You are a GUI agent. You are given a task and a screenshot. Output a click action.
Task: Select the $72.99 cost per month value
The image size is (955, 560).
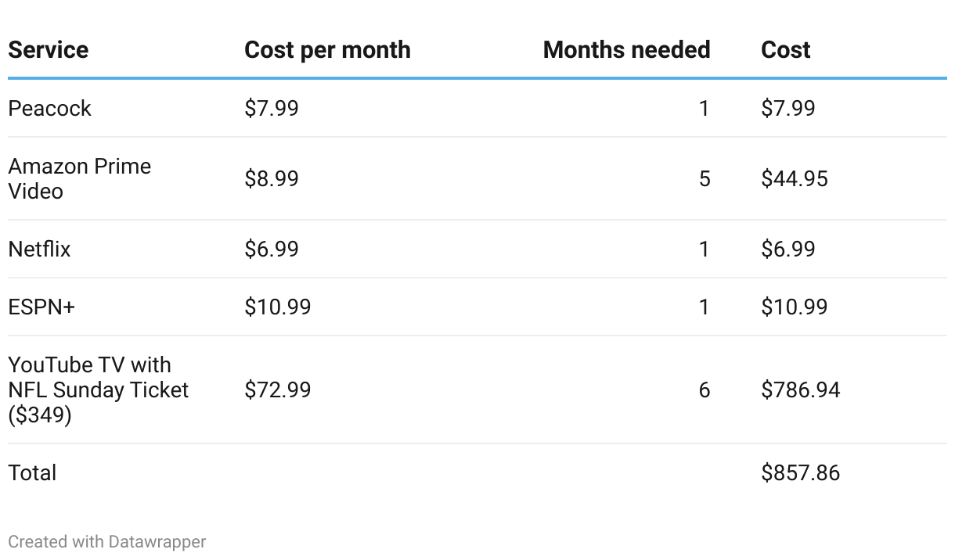coord(277,389)
